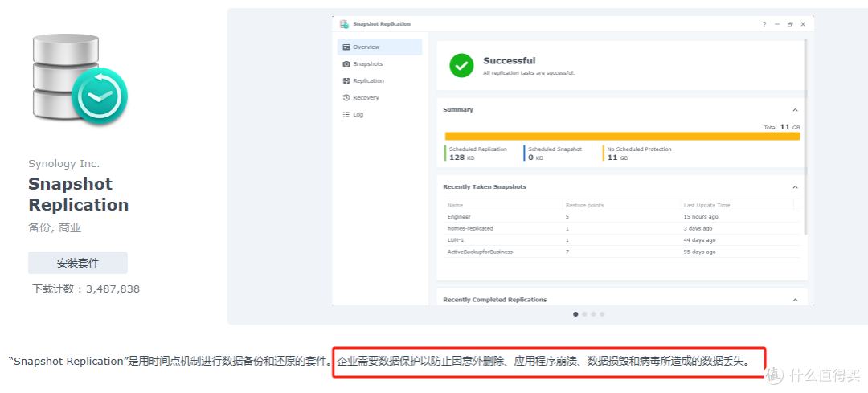Viewport: 868px width, 393px height.
Task: Click the Replication sidebar icon
Action: [x=346, y=81]
